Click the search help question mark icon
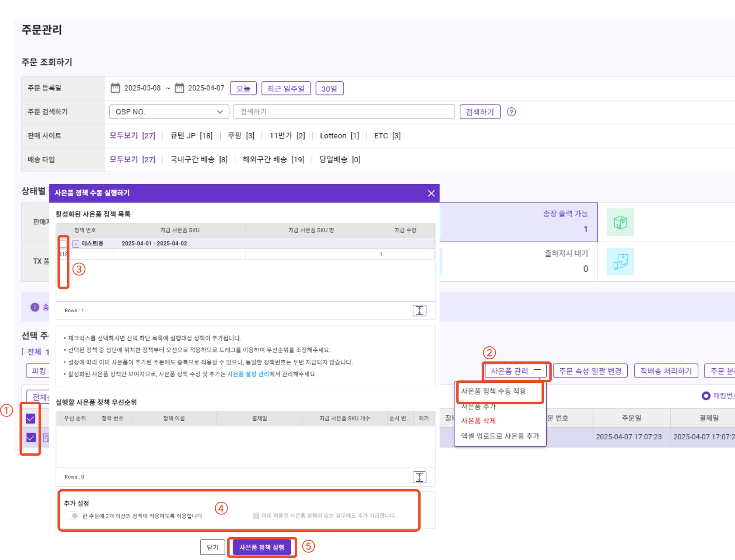The height and width of the screenshot is (560, 735). coord(511,112)
